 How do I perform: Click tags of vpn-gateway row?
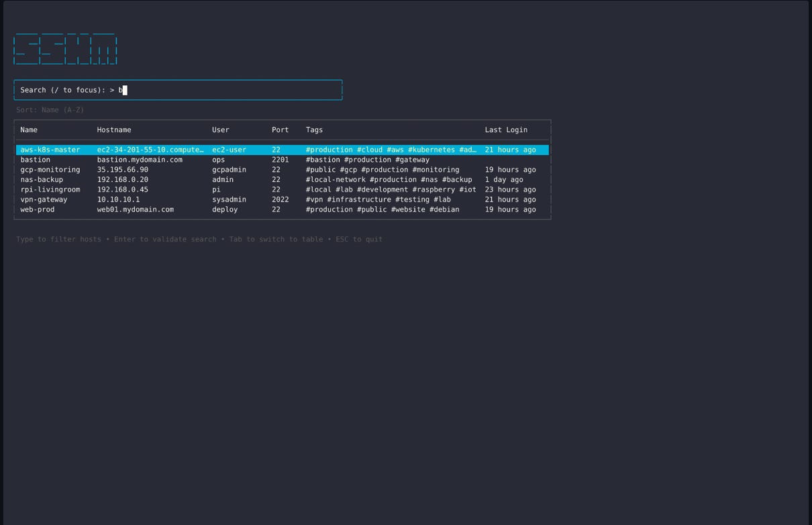[378, 199]
